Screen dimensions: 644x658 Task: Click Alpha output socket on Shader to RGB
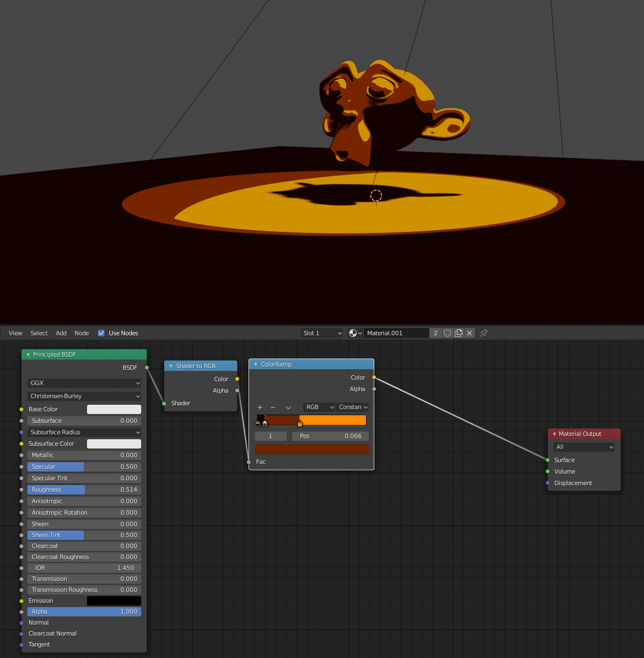[237, 391]
